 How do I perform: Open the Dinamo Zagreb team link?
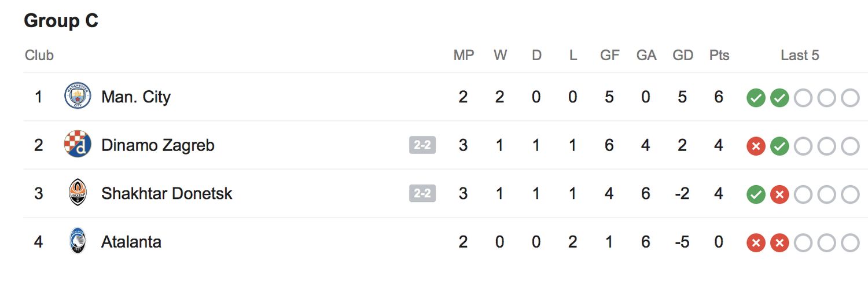point(157,145)
